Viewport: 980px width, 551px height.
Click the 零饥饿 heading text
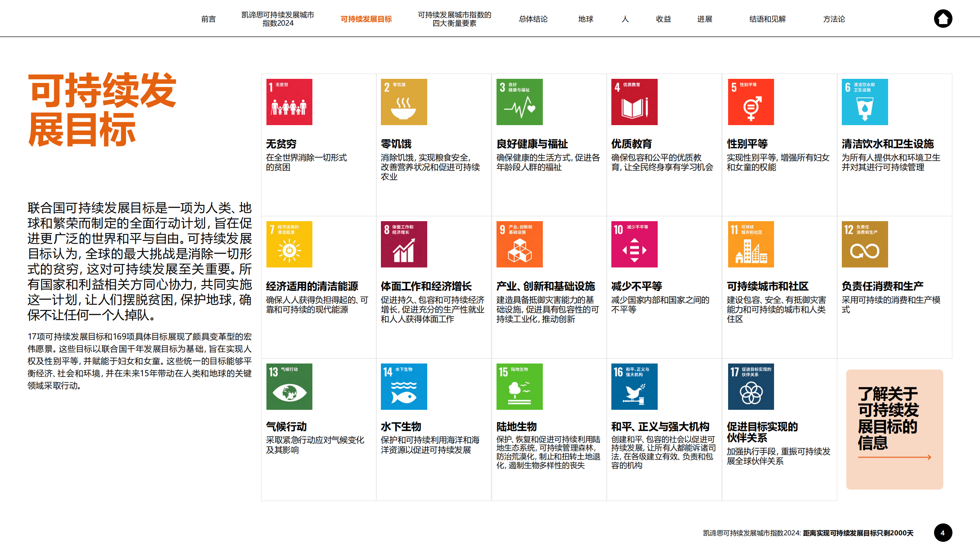396,144
